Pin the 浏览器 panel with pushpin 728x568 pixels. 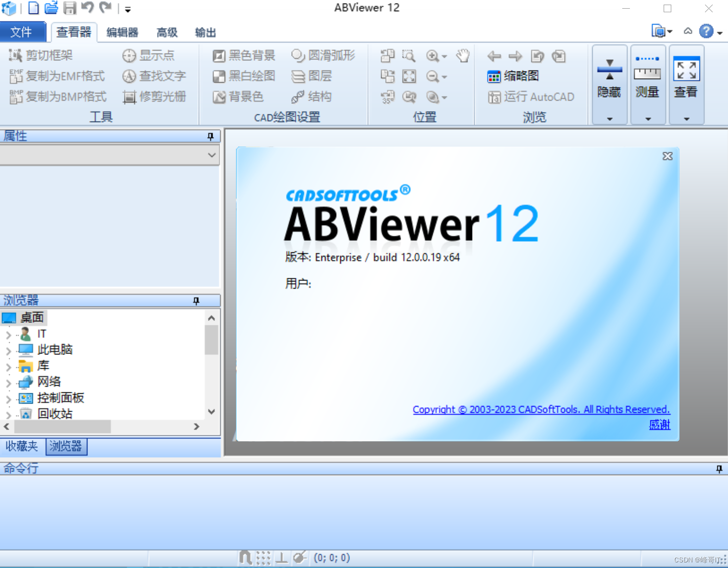click(x=196, y=301)
